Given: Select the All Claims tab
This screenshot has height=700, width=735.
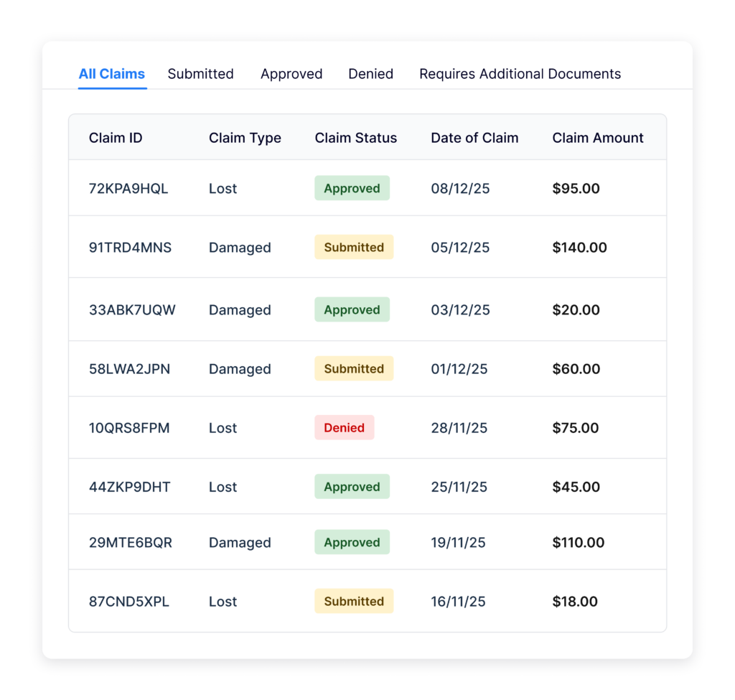Looking at the screenshot, I should pyautogui.click(x=112, y=74).
